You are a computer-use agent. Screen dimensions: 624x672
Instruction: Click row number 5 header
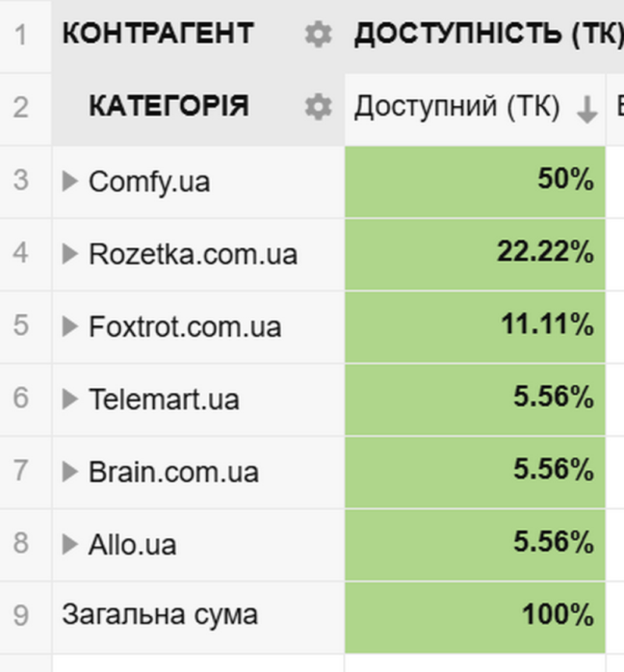tap(21, 326)
